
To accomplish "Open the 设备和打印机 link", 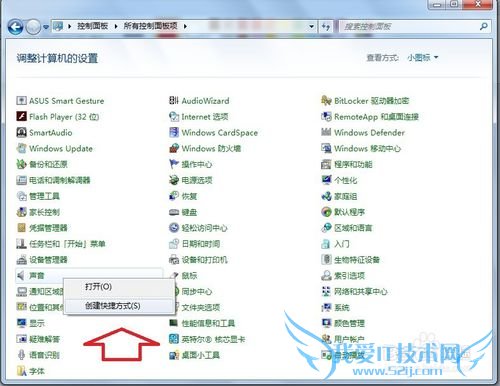I will click(x=204, y=260).
